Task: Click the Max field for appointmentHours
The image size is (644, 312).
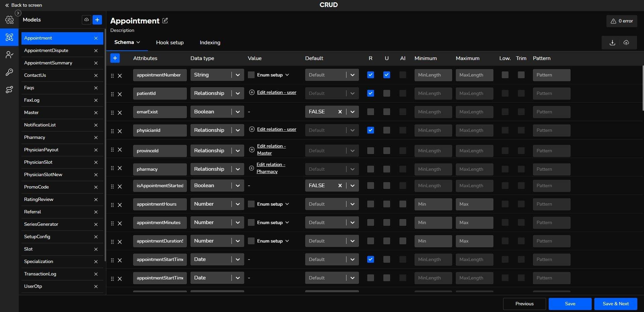Action: (x=474, y=204)
